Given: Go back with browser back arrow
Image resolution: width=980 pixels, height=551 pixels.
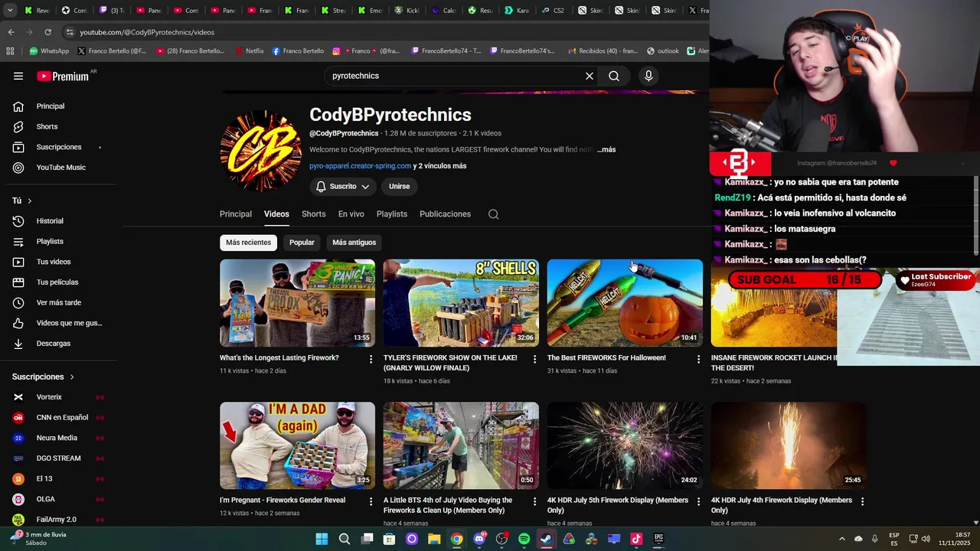Looking at the screenshot, I should coord(11,32).
